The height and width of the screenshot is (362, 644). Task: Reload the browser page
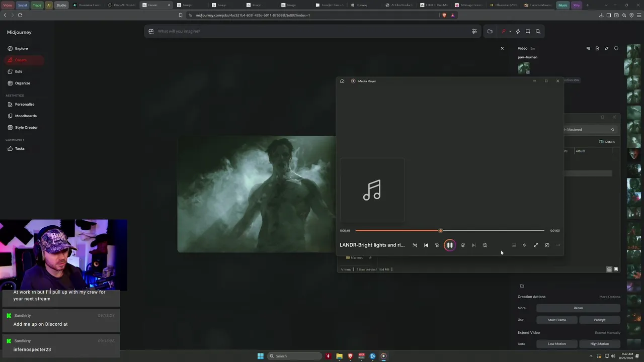pos(20,15)
